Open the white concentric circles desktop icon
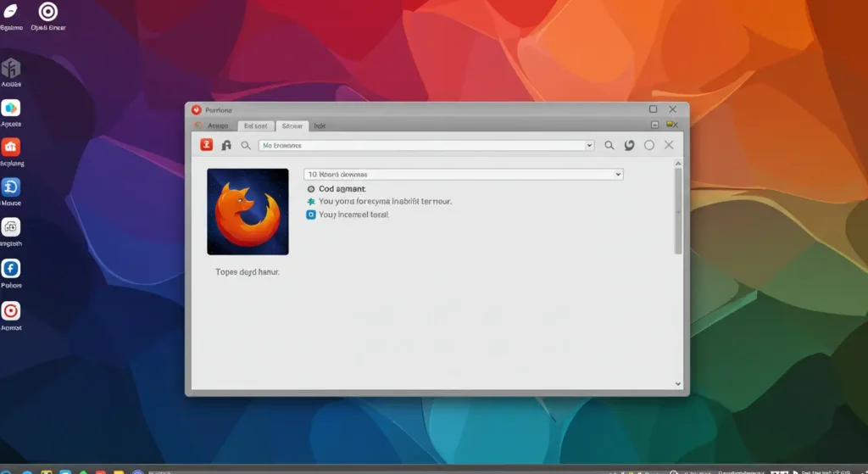This screenshot has height=474, width=868. point(48,12)
